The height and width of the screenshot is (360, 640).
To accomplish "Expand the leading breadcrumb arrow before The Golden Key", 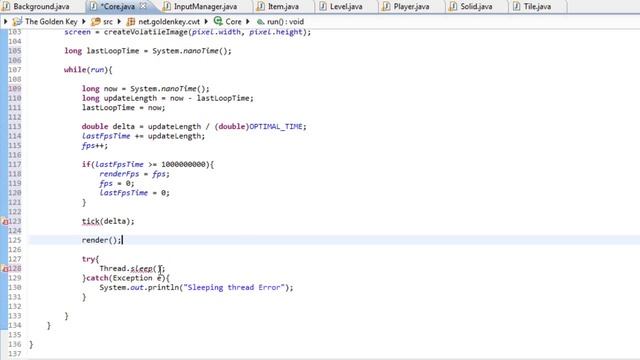I will click(6, 21).
